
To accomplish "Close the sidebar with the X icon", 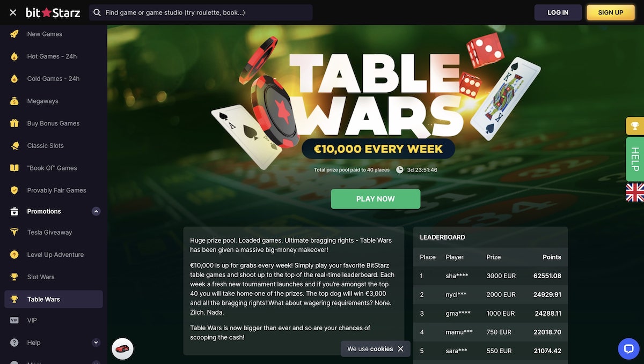I will click(13, 12).
